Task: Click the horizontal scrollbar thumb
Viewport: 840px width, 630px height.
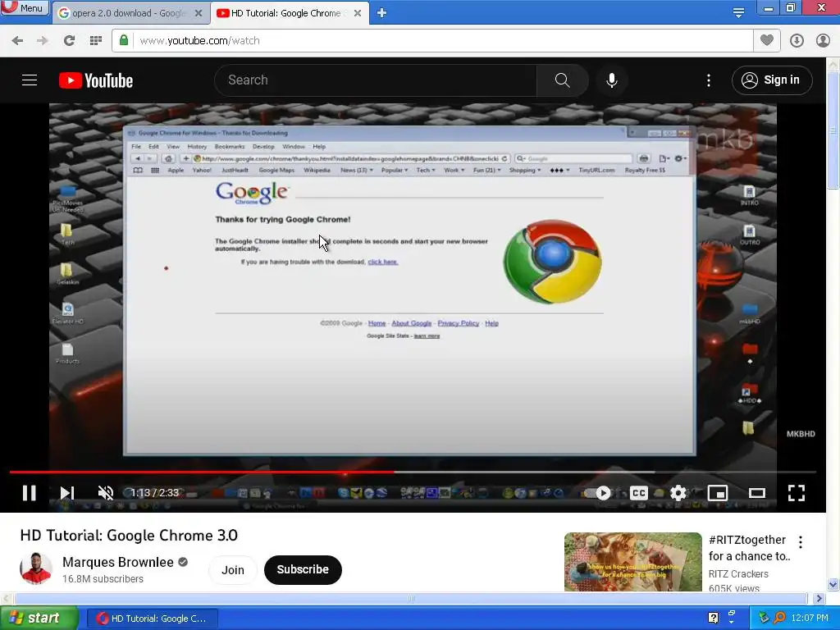Action: pyautogui.click(x=410, y=598)
